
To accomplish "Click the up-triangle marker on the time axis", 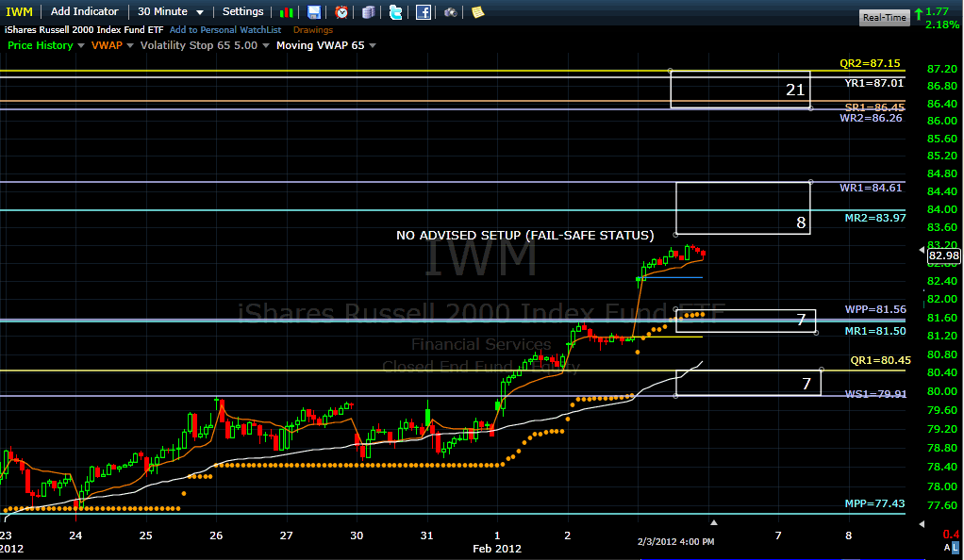I will point(714,522).
